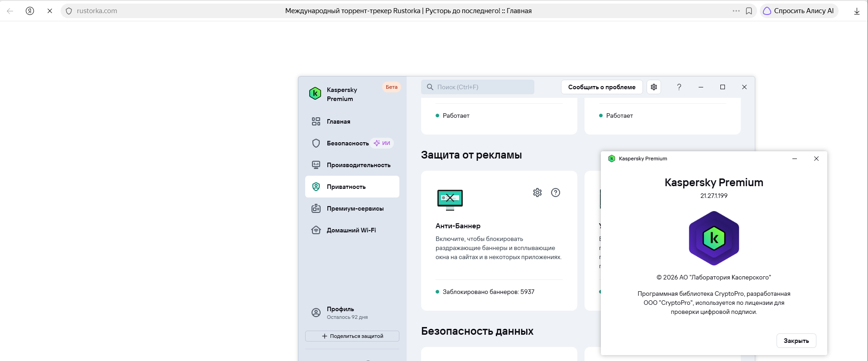The height and width of the screenshot is (361, 868).
Task: Click the CryptoPro library license paragraph
Action: (714, 303)
